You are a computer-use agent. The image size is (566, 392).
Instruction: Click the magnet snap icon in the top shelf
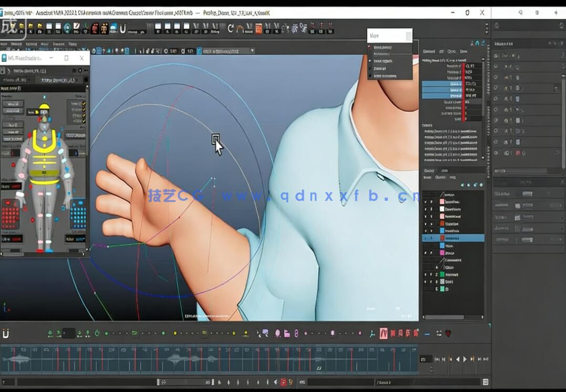[x=122, y=28]
